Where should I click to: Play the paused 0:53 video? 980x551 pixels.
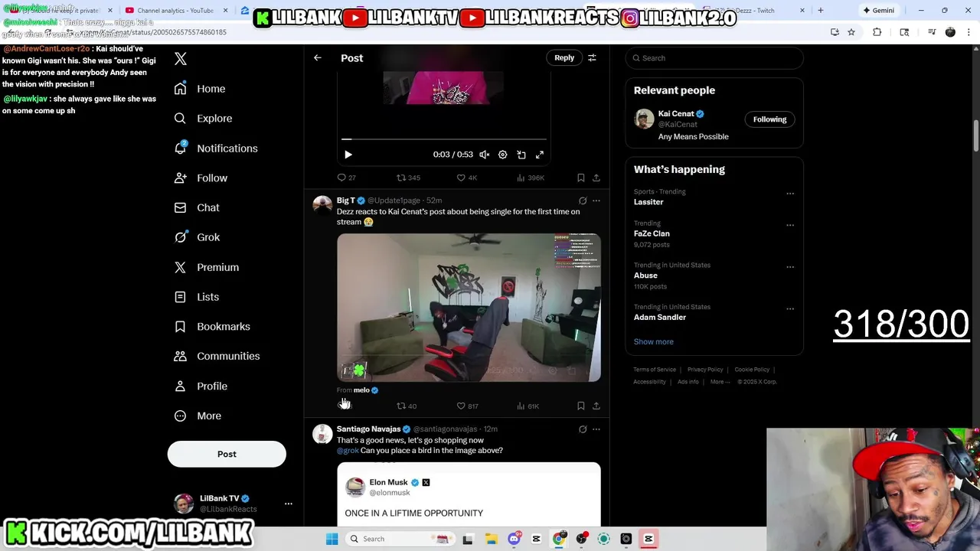coord(348,155)
